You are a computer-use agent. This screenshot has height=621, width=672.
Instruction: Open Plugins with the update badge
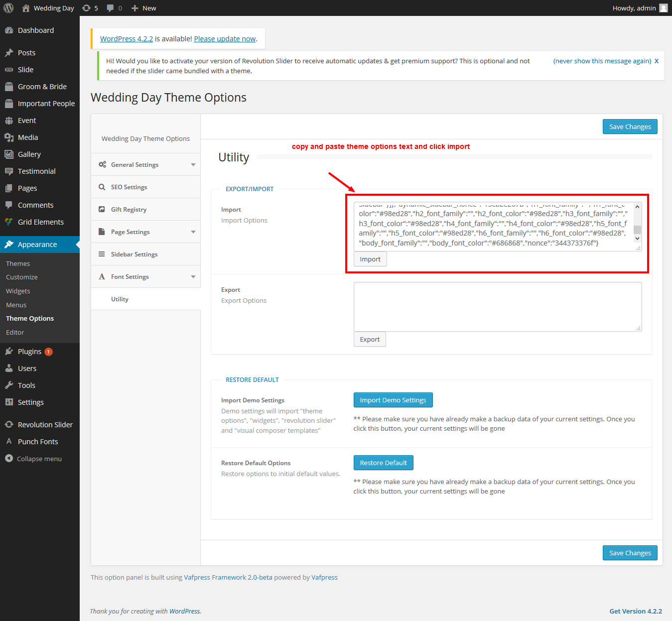pyautogui.click(x=29, y=352)
